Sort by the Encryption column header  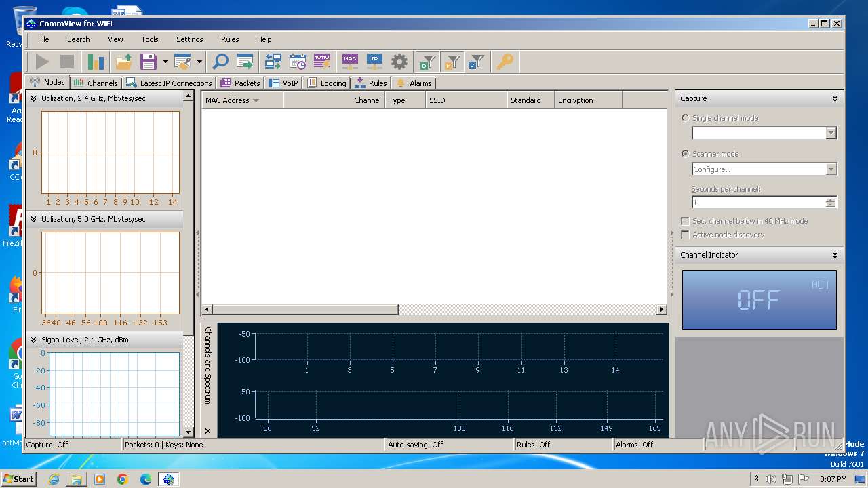point(588,100)
